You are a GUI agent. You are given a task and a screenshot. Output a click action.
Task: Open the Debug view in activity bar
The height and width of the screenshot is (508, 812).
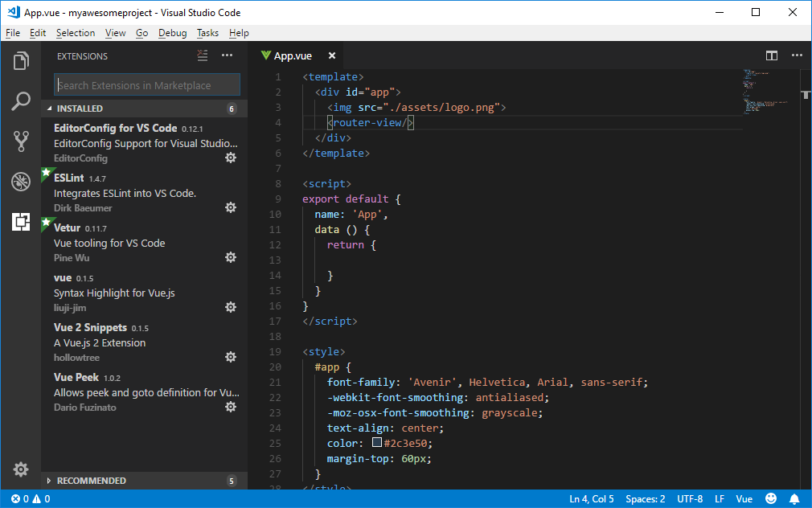click(21, 181)
